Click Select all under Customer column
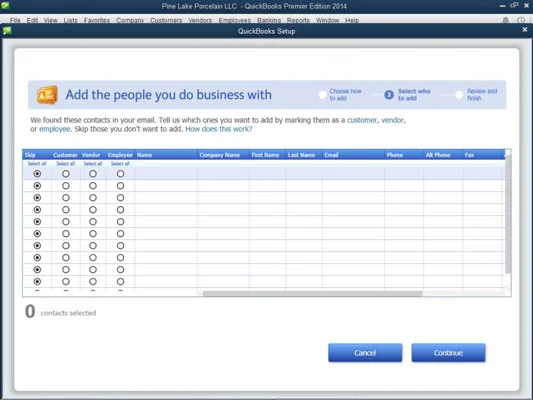This screenshot has height=400, width=533. pos(65,163)
